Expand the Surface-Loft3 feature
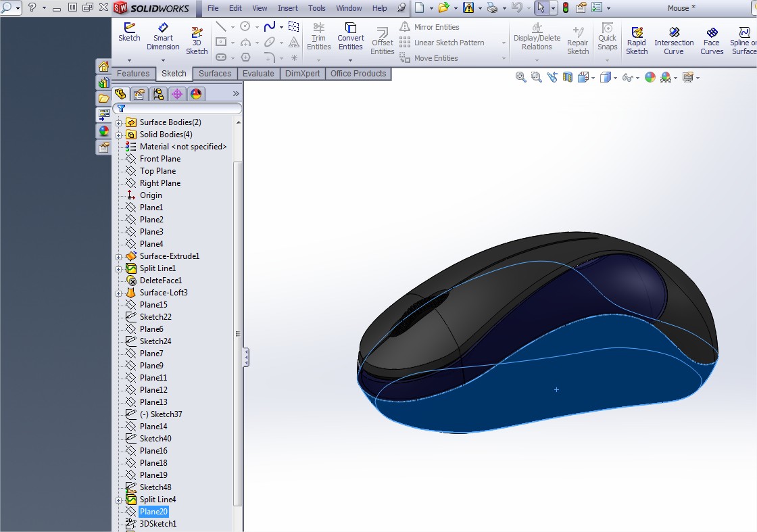 pos(119,293)
